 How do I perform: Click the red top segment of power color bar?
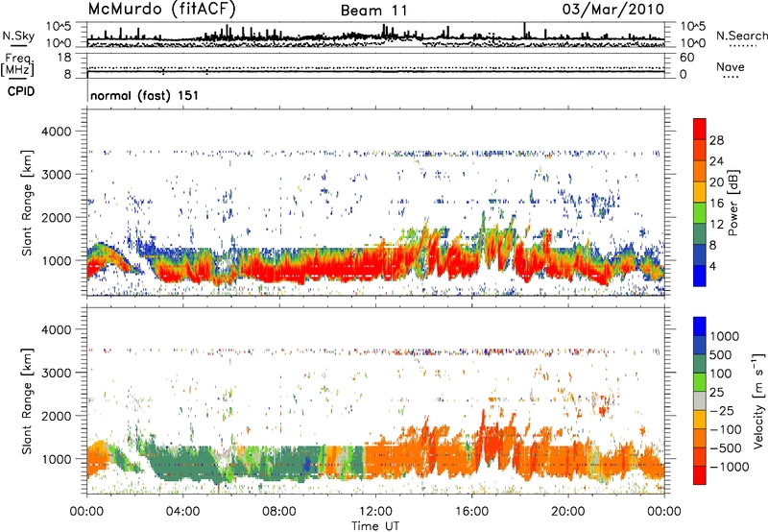coord(700,129)
